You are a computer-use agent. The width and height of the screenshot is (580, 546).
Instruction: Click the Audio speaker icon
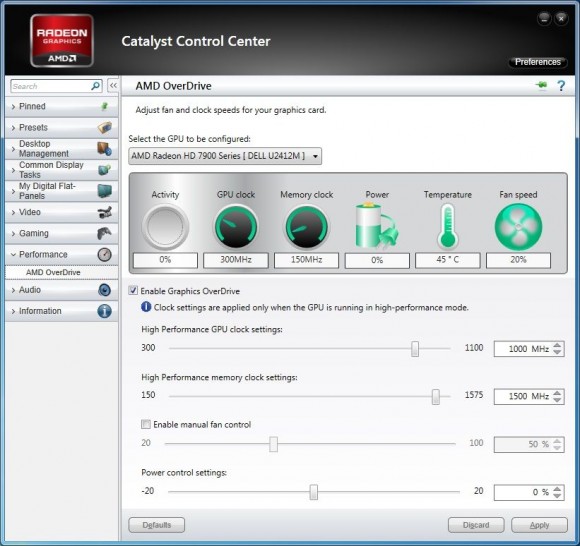click(x=105, y=290)
